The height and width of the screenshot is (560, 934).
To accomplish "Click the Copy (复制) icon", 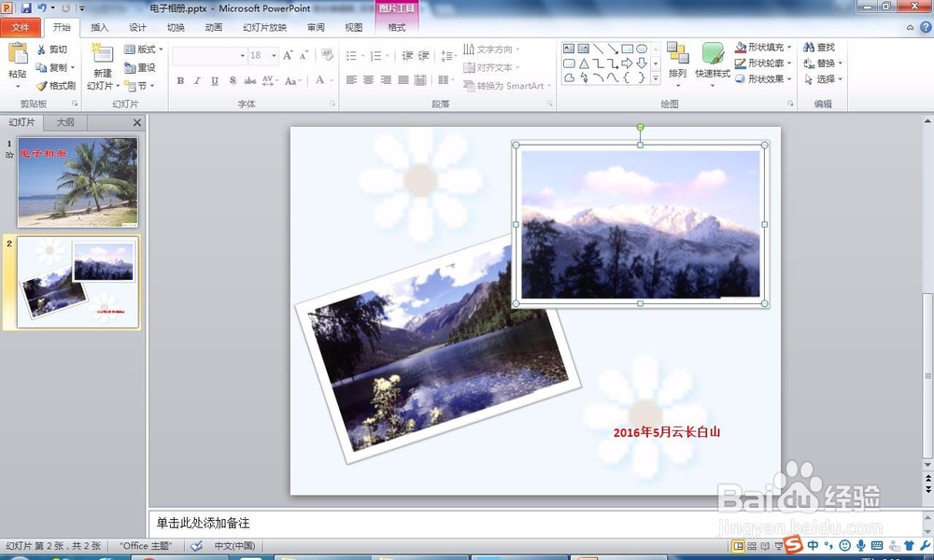I will 41,67.
